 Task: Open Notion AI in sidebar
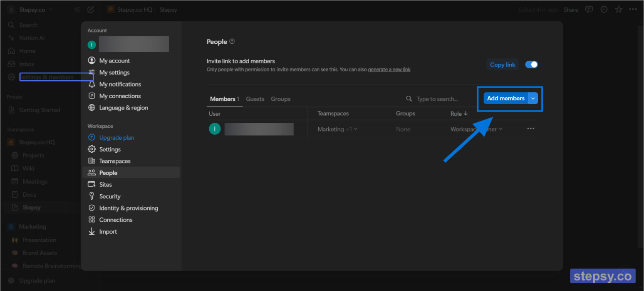[32, 38]
